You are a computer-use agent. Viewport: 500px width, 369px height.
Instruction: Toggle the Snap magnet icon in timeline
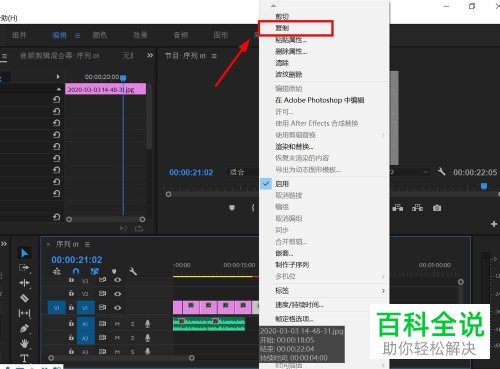pyautogui.click(x=76, y=272)
